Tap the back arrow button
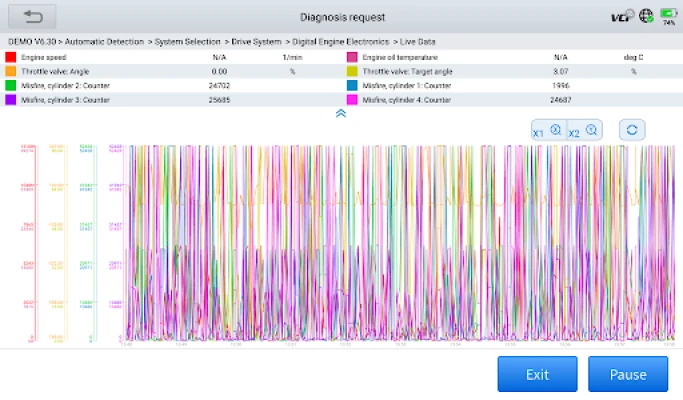 (32, 17)
